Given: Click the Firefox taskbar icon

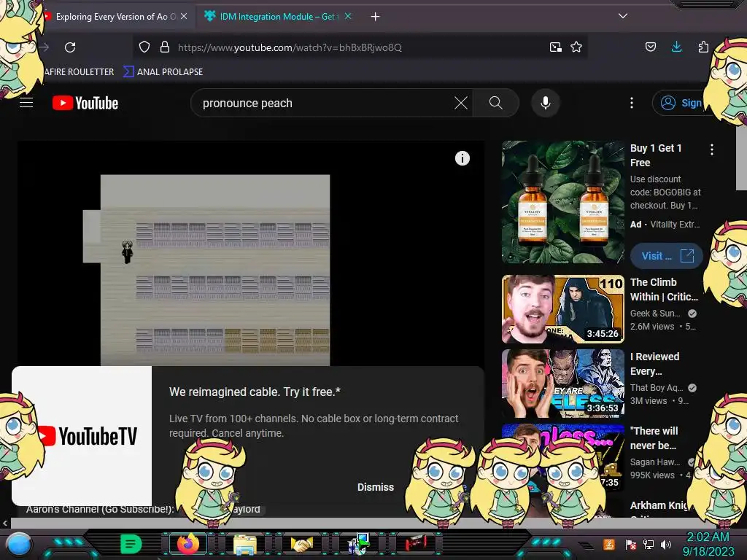Looking at the screenshot, I should 187,544.
